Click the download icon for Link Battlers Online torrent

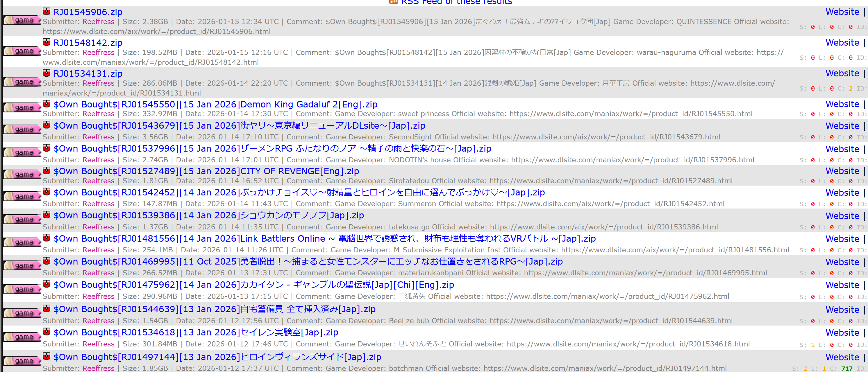47,238
